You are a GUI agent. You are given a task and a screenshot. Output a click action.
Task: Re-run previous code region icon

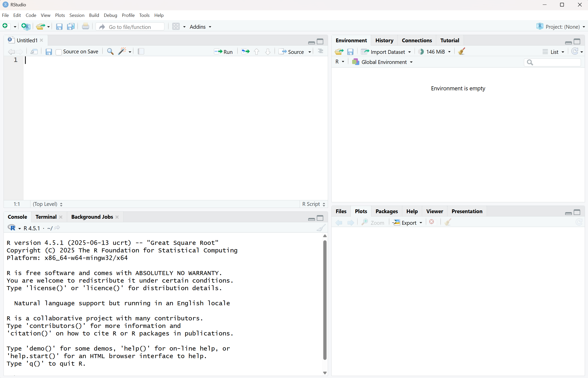245,52
